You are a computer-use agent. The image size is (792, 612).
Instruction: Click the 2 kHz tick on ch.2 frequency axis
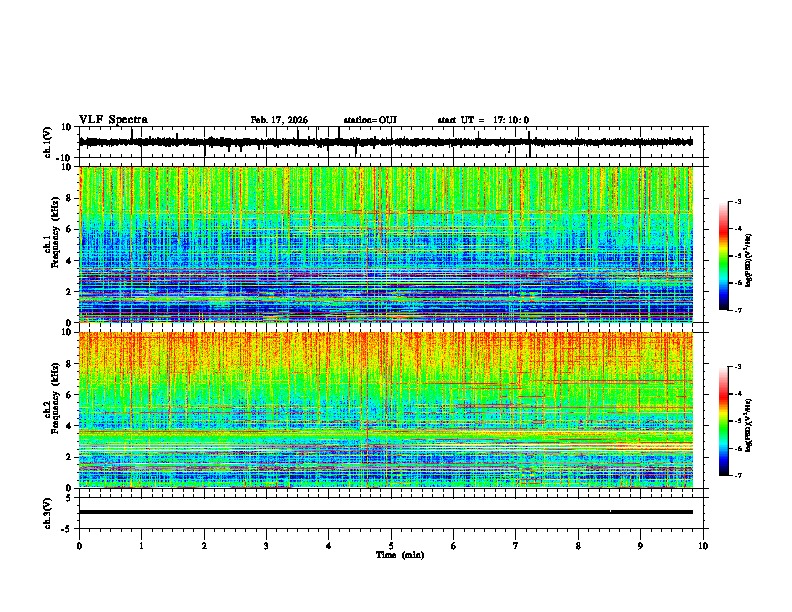click(x=70, y=457)
